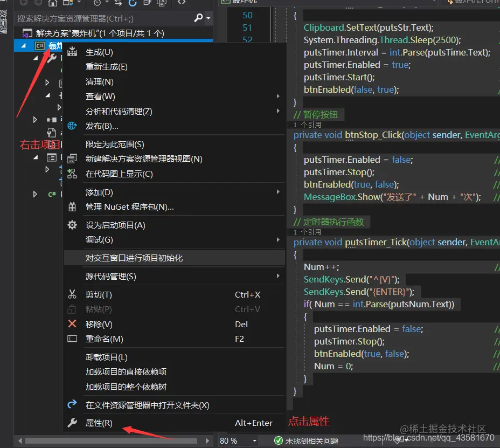Open the 源代码管理(S) submenu
This screenshot has width=500, height=448.
pyautogui.click(x=278, y=275)
